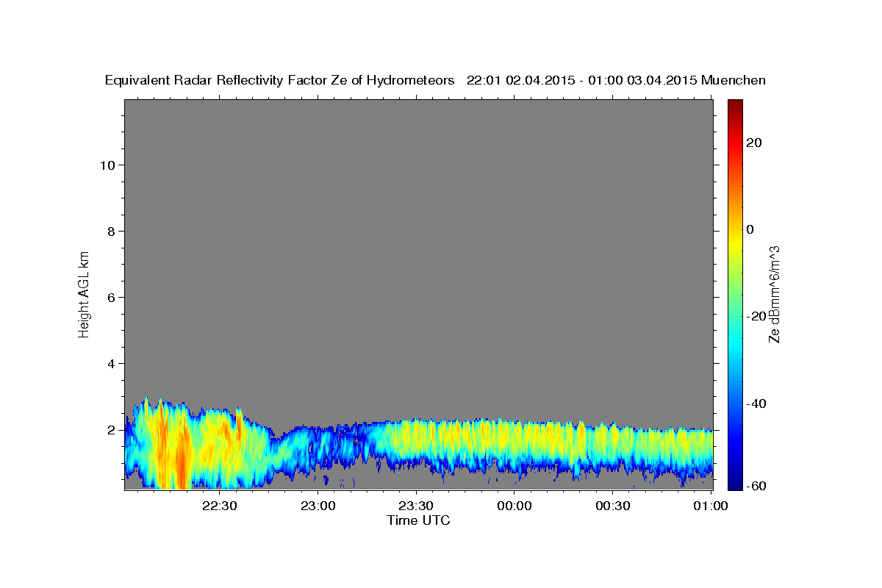The height and width of the screenshot is (588, 882).
Task: Click the '23:30' time tick label
Action: (x=416, y=506)
